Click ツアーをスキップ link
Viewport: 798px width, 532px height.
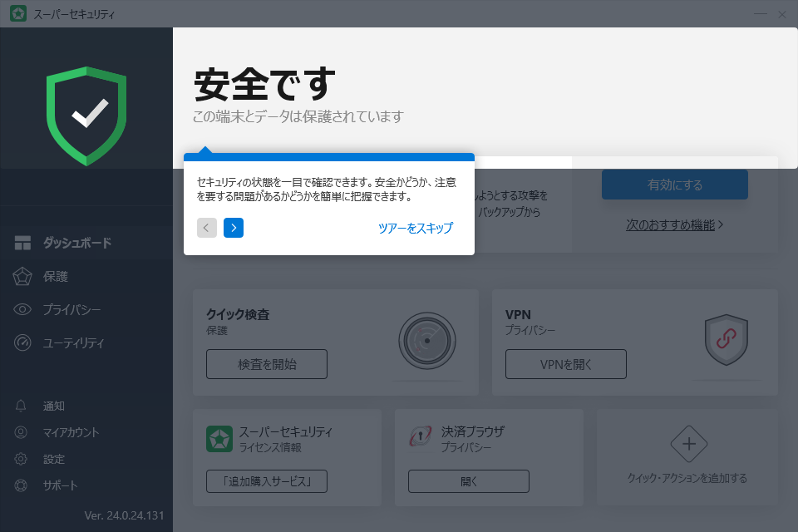pos(416,228)
